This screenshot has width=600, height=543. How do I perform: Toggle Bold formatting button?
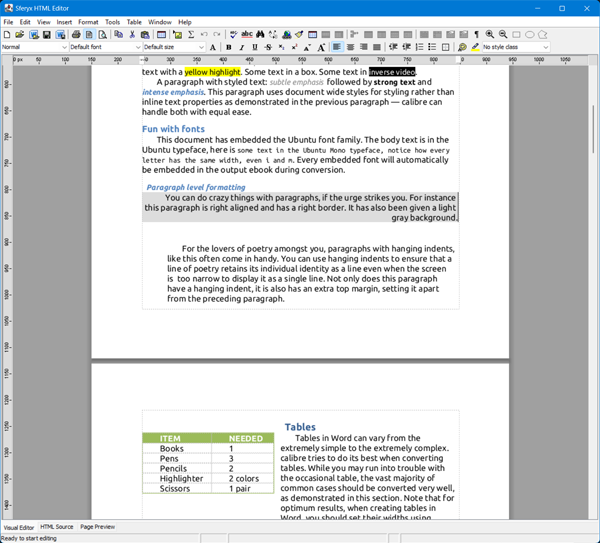click(229, 47)
